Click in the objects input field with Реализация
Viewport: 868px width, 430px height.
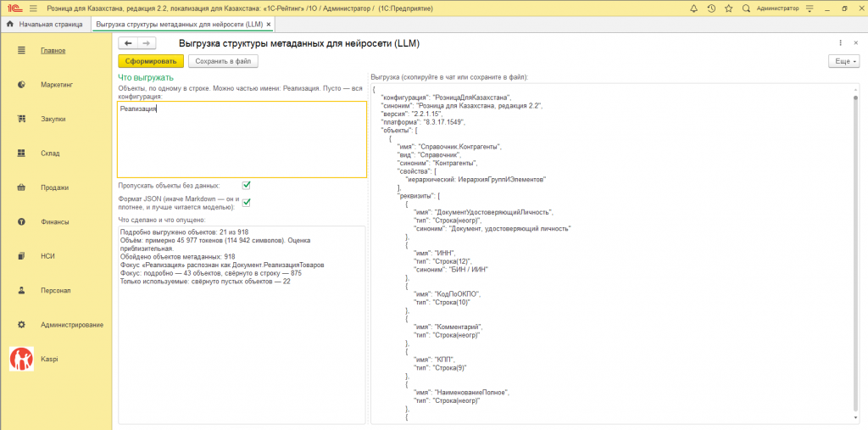[x=242, y=139]
